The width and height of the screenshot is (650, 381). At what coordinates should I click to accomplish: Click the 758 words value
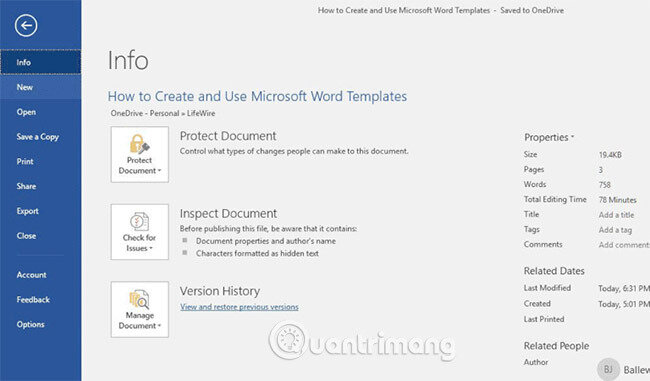[604, 185]
